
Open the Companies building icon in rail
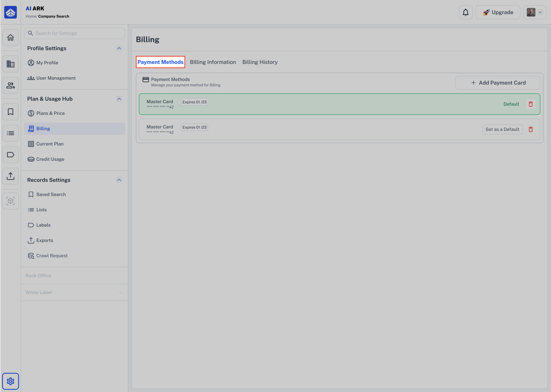coord(10,64)
